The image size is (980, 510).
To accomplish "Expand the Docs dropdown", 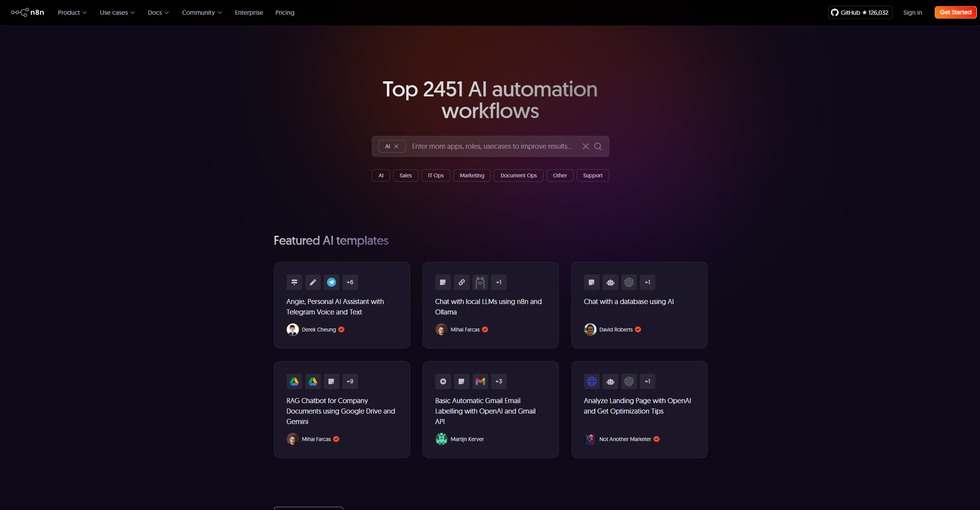I will (x=158, y=12).
